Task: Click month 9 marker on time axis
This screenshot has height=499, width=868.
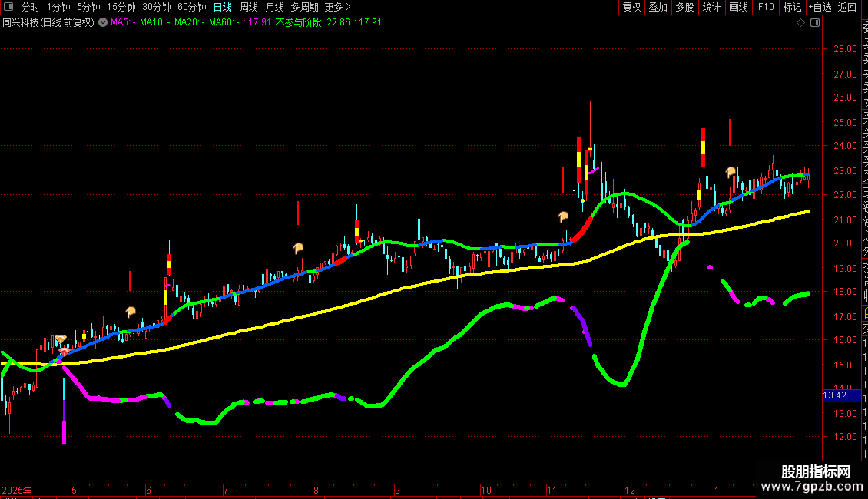Action: pyautogui.click(x=397, y=491)
